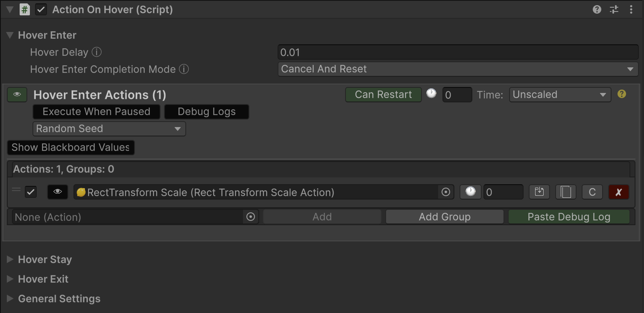The height and width of the screenshot is (313, 644).
Task: Open the component help reference icon
Action: (597, 9)
